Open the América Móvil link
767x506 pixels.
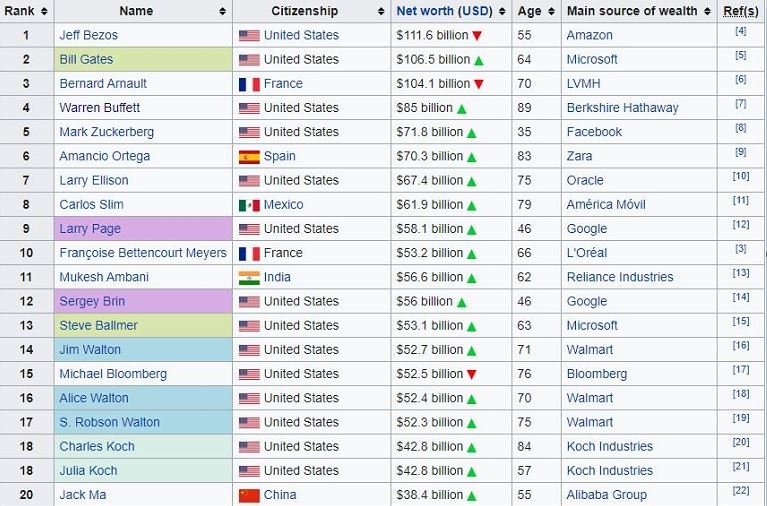coord(606,205)
